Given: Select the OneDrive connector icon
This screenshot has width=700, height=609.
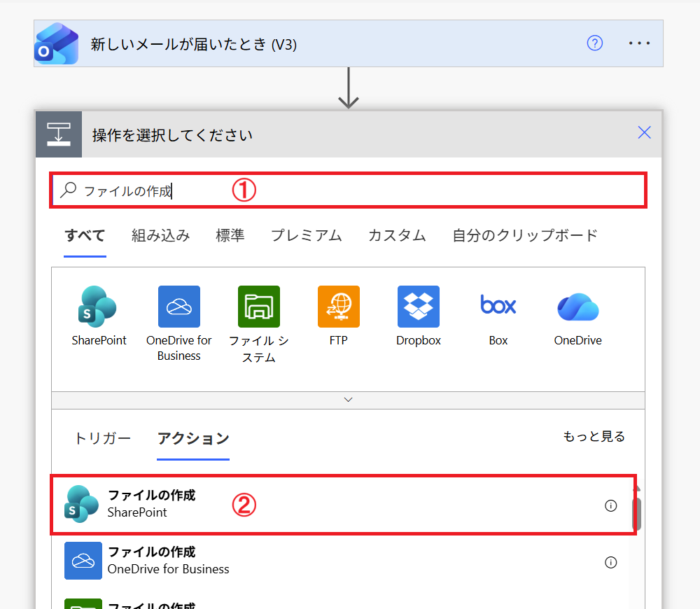Looking at the screenshot, I should 577,306.
